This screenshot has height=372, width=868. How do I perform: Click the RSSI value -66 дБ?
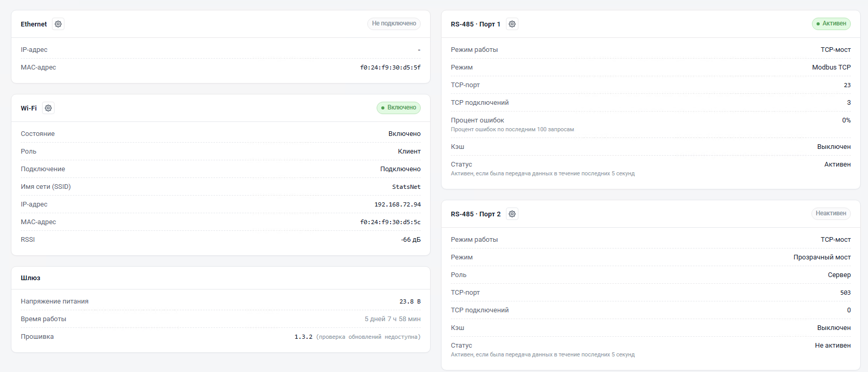(x=411, y=240)
